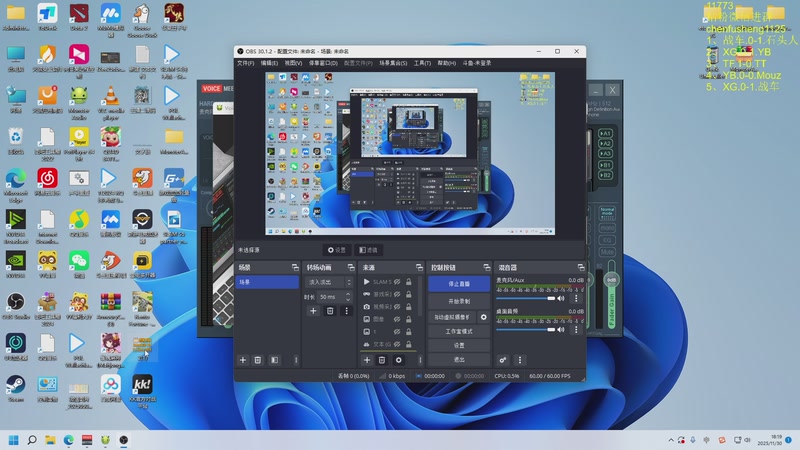The width and height of the screenshot is (800, 450).
Task: Mute the 桌面音频 channel
Action: (x=561, y=330)
